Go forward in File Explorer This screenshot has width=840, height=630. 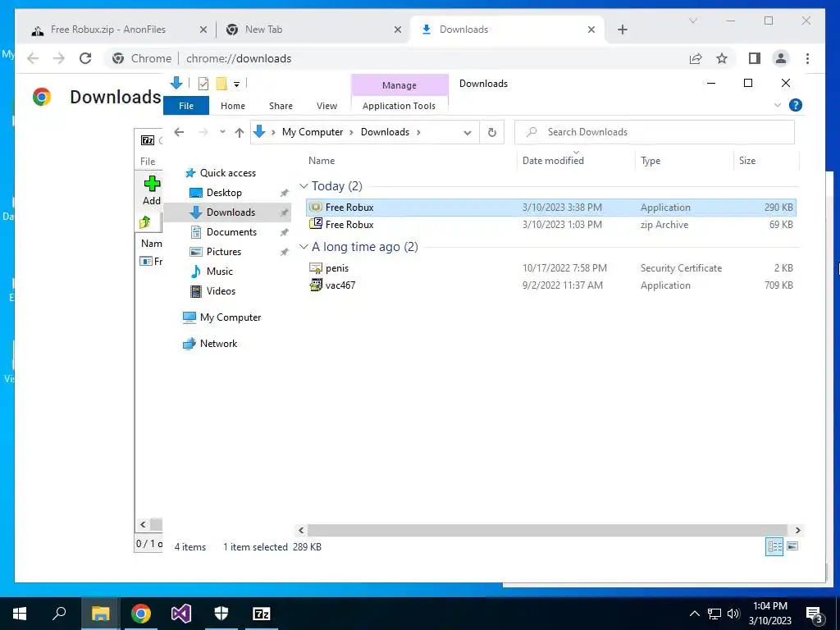tap(203, 132)
